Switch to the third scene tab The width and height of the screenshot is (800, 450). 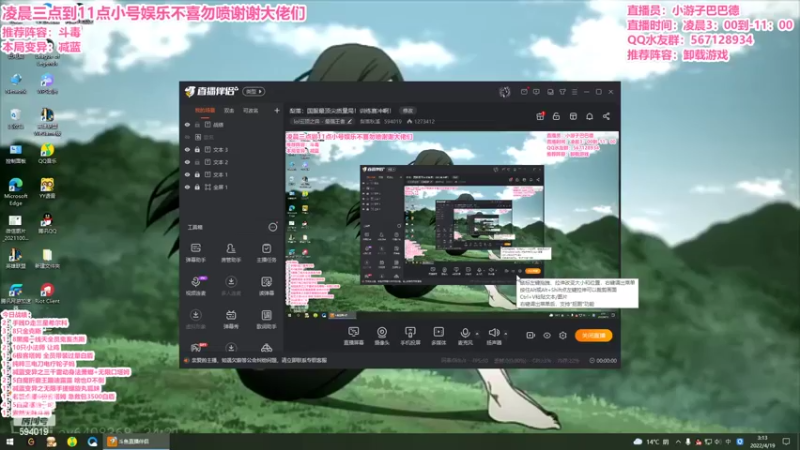point(250,110)
